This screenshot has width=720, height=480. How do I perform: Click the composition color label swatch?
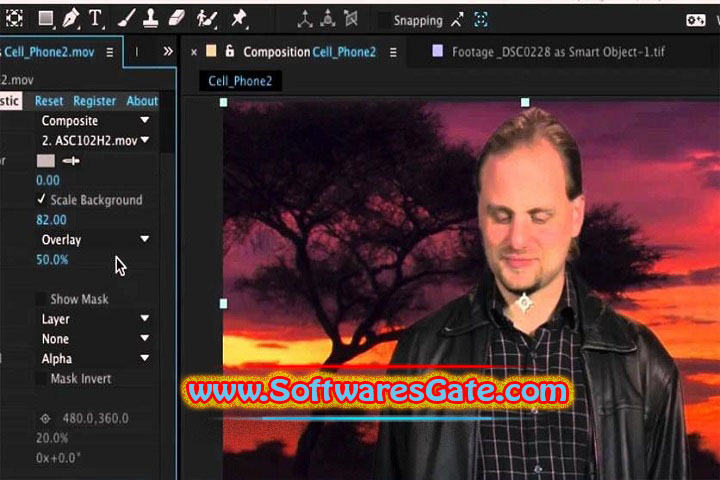(x=211, y=51)
